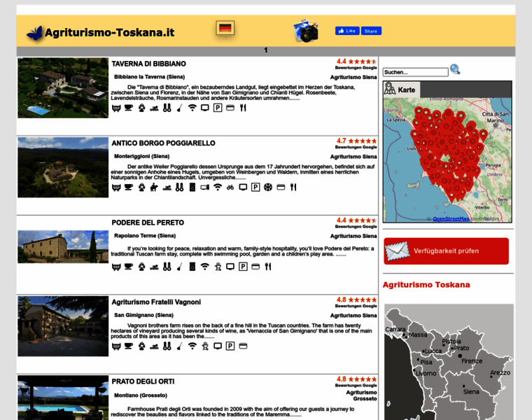Focus the Suchen search field
The height and width of the screenshot is (420, 532).
pyautogui.click(x=416, y=72)
